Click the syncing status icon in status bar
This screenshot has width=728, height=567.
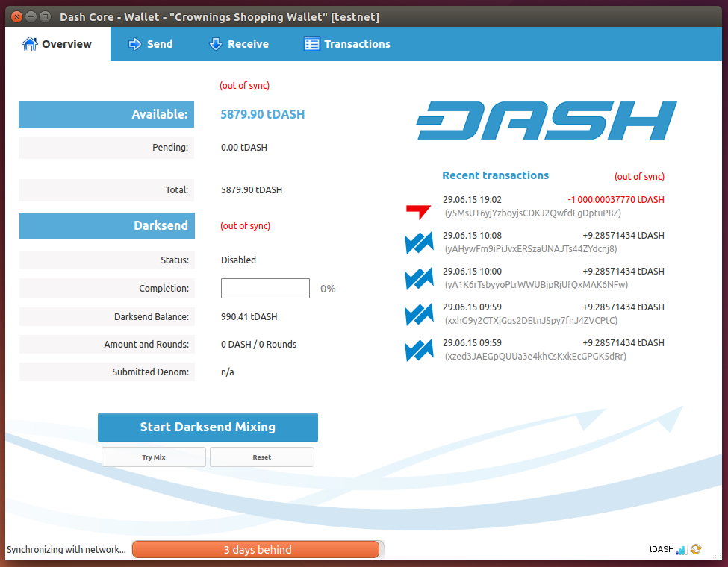(x=695, y=549)
